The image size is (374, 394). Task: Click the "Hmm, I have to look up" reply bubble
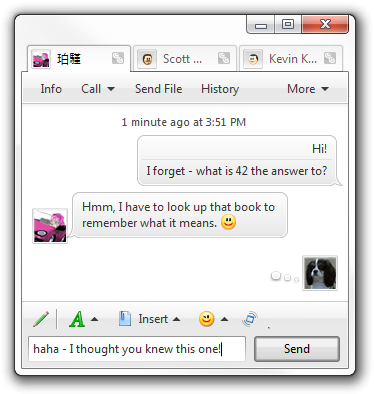(180, 215)
